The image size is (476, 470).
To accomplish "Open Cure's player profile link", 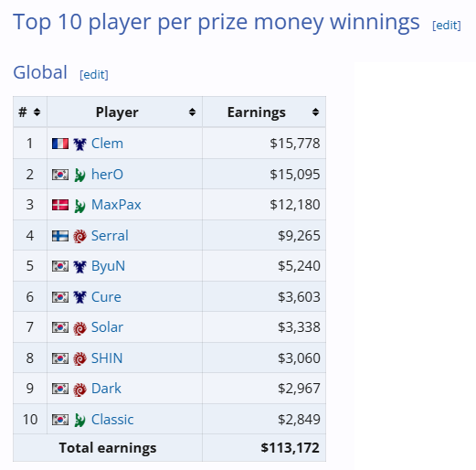I will click(x=106, y=297).
